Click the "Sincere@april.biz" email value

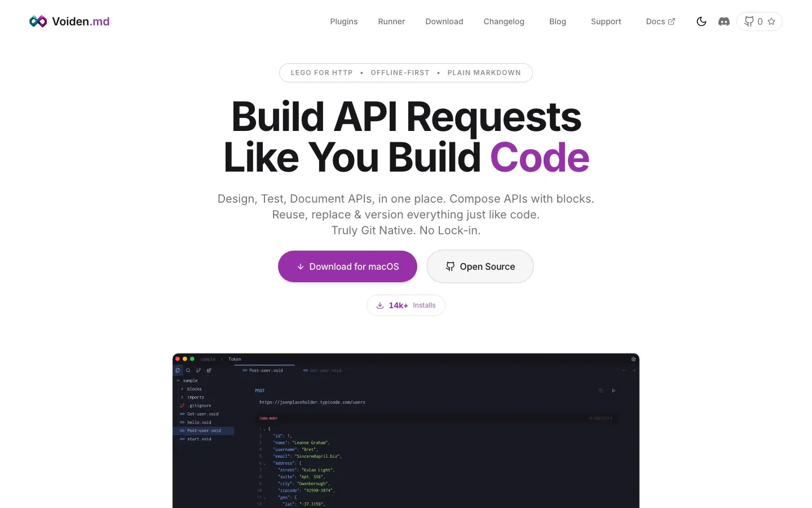click(318, 456)
